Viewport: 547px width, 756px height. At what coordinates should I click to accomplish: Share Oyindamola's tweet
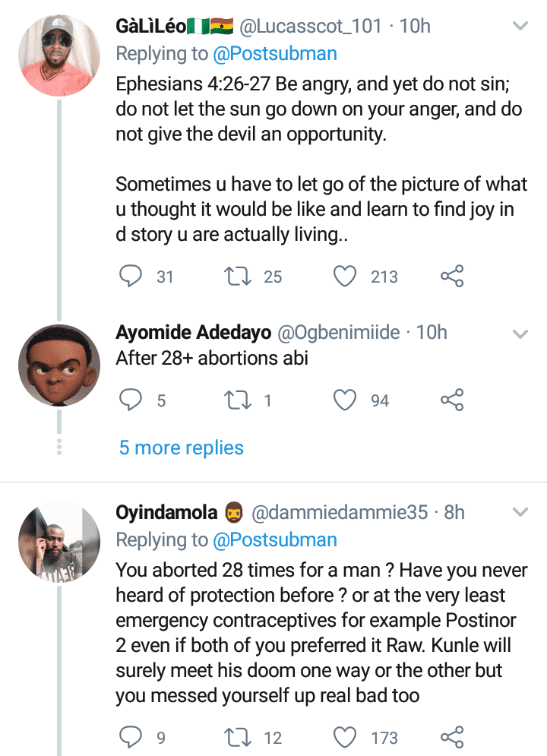pyautogui.click(x=452, y=737)
